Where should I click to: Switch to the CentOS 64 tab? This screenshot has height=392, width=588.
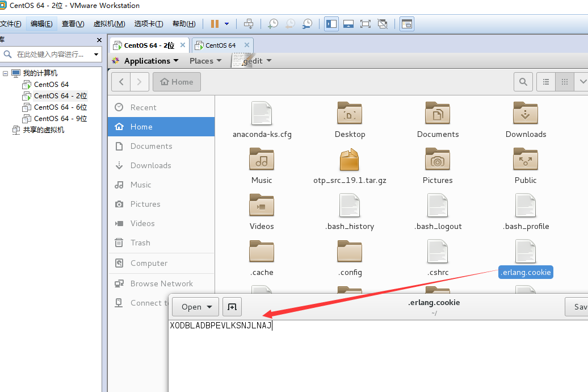click(220, 45)
